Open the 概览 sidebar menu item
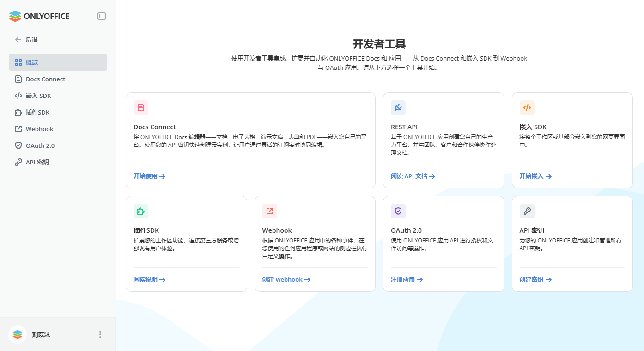The height and width of the screenshot is (351, 644). pos(58,62)
